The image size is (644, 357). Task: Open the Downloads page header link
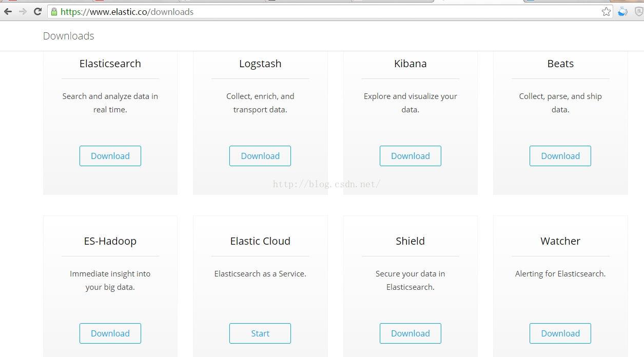69,36
